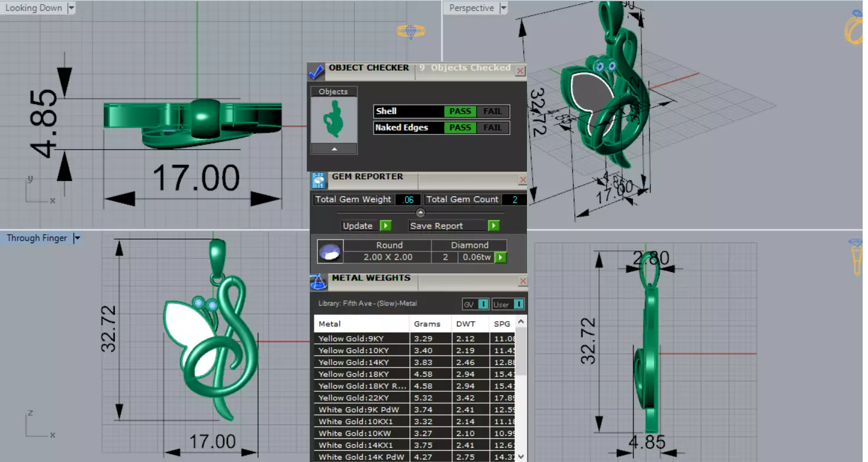
Task: Collapse the Objects thumbnail list arrow
Action: coord(335,149)
